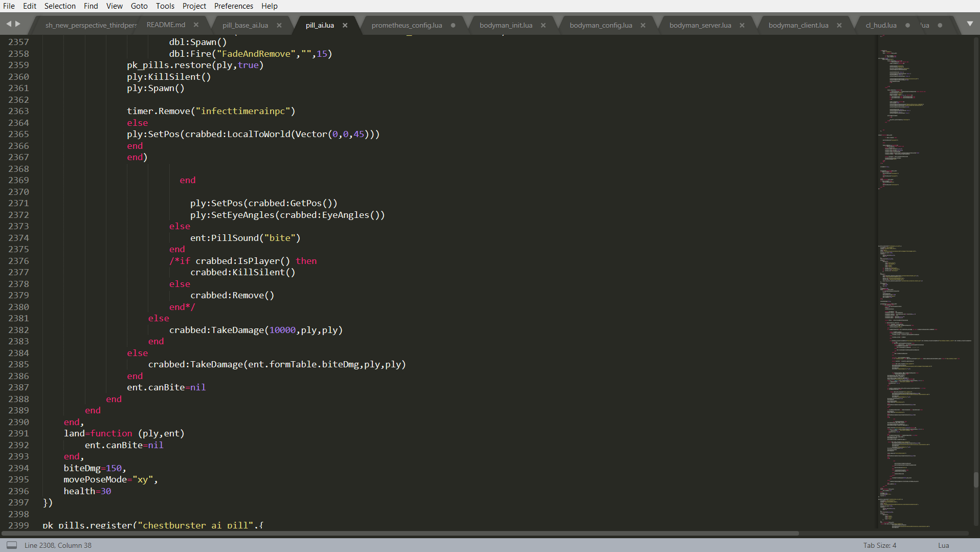
Task: Switch to the bodyman_client.lua tab
Action: (x=798, y=25)
